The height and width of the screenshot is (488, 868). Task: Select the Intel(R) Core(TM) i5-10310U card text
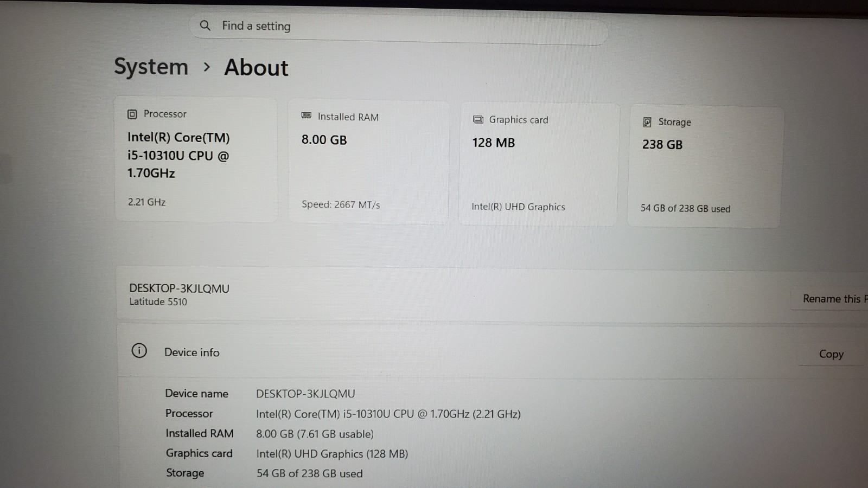click(178, 155)
